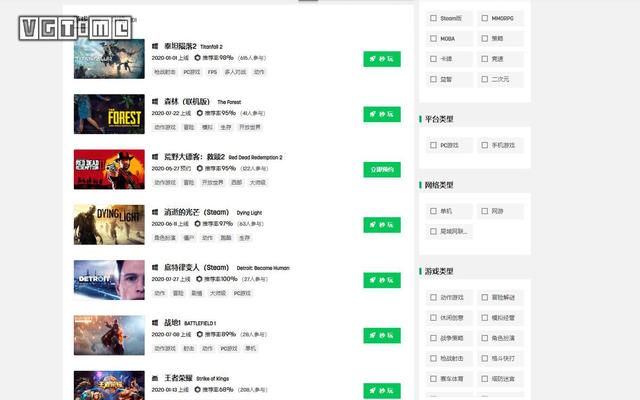Check the MMORPG filter checkbox
Image resolution: width=640 pixels, height=400 pixels.
tap(484, 18)
